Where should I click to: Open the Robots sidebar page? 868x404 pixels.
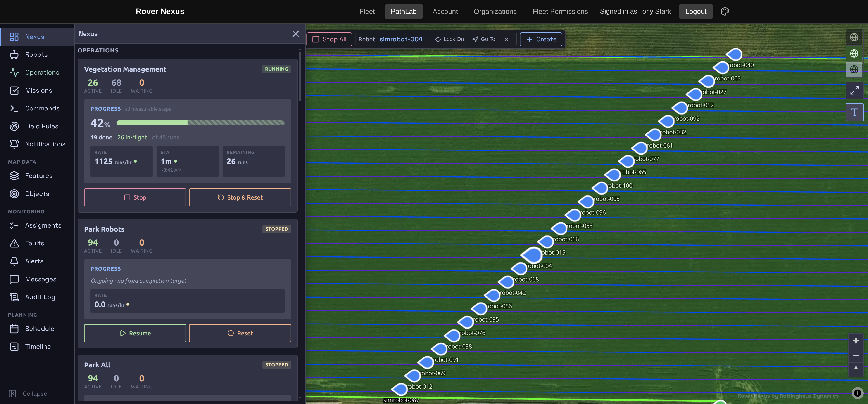click(x=37, y=54)
